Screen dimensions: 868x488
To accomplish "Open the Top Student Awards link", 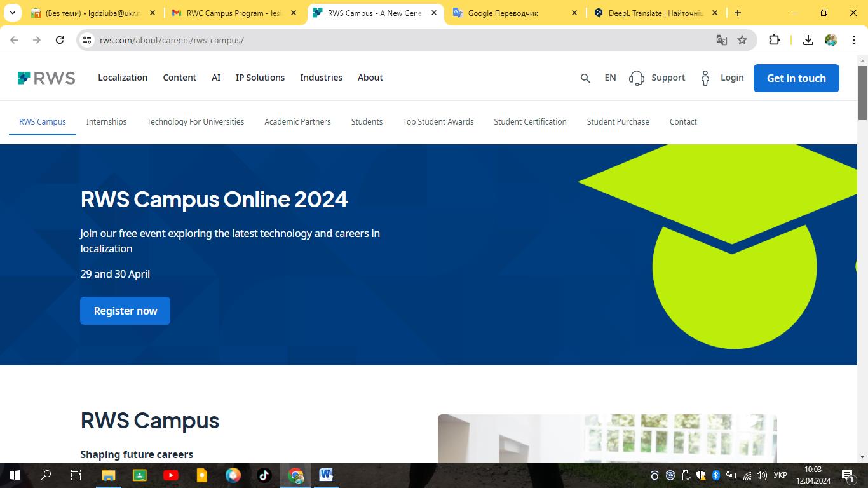I will pyautogui.click(x=438, y=121).
